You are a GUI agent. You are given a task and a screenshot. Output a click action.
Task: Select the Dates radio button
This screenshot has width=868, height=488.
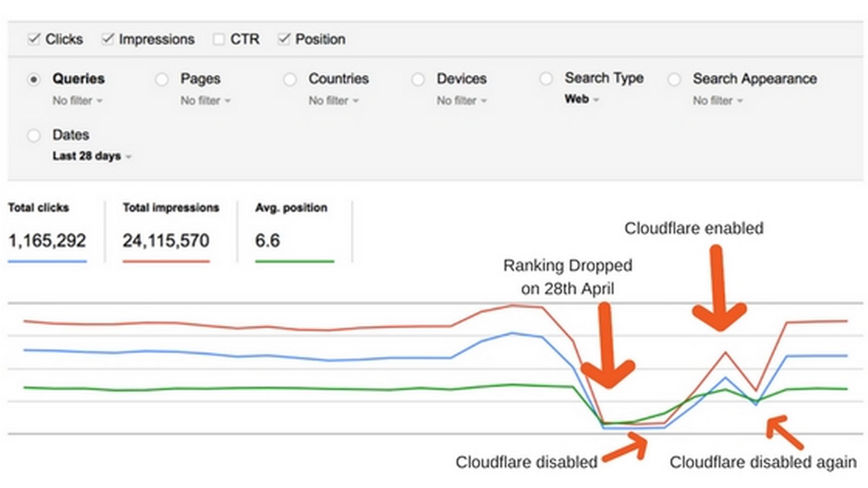pos(34,136)
